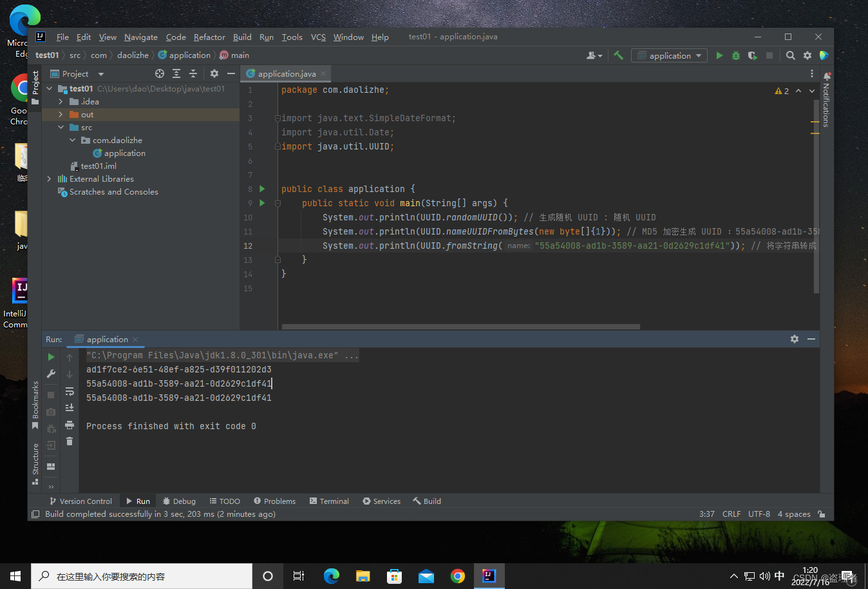Open the Notifications bell panel

tap(827, 76)
